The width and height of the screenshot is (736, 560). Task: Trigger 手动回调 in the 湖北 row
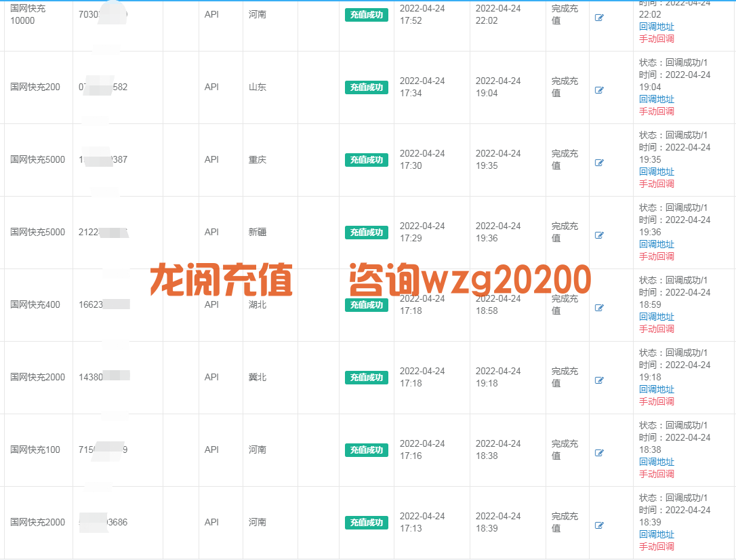pos(656,329)
